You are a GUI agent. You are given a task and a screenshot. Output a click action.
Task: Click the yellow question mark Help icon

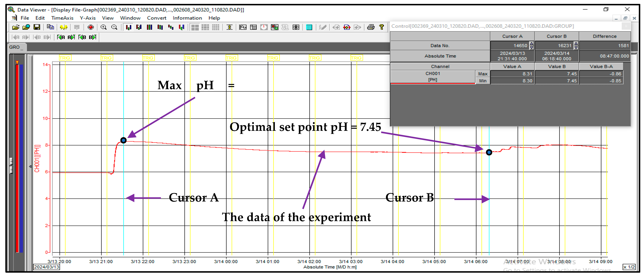381,27
